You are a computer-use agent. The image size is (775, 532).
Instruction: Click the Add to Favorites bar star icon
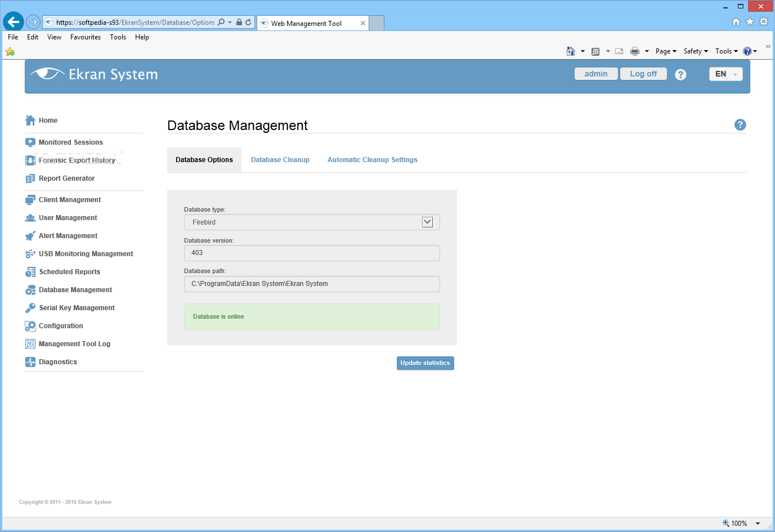(x=10, y=52)
